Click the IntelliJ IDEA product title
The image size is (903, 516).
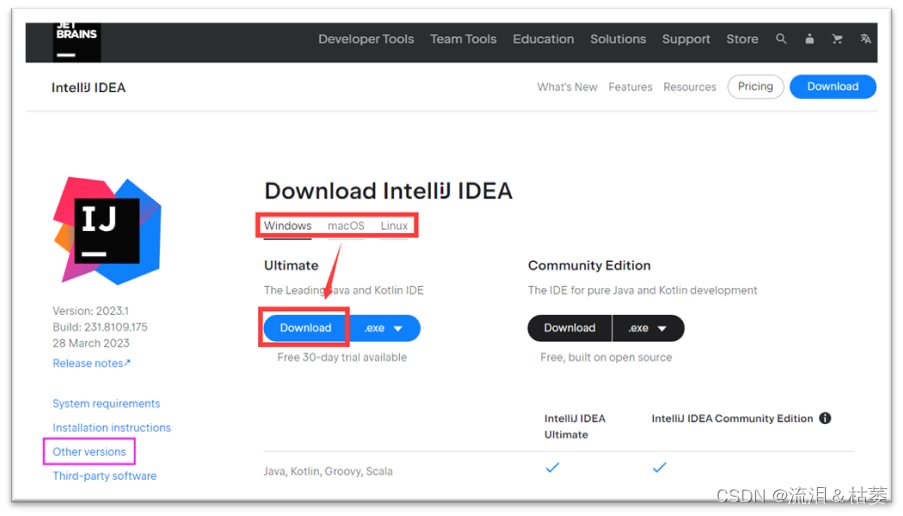[x=88, y=88]
